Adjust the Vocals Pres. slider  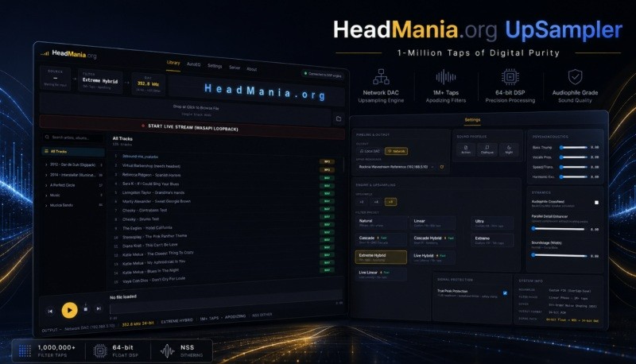tap(574, 157)
